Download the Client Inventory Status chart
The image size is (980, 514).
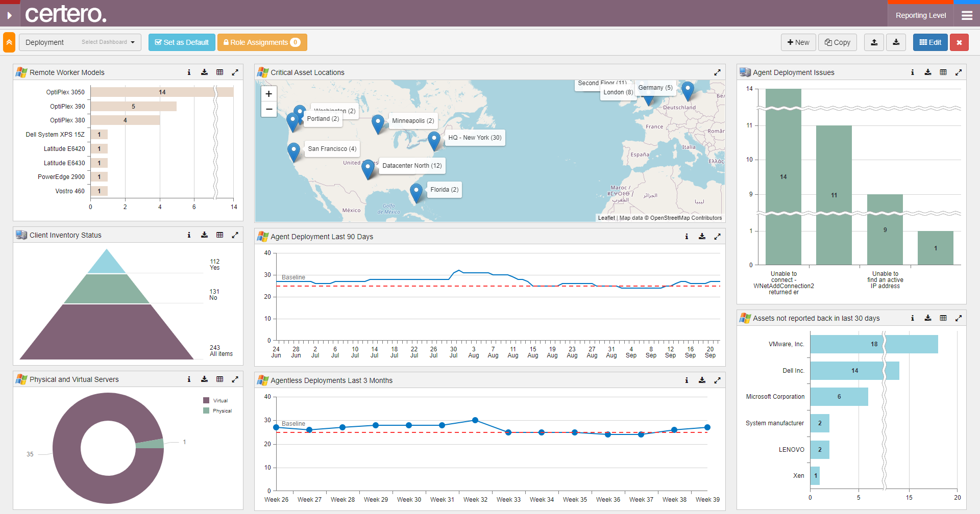click(204, 235)
